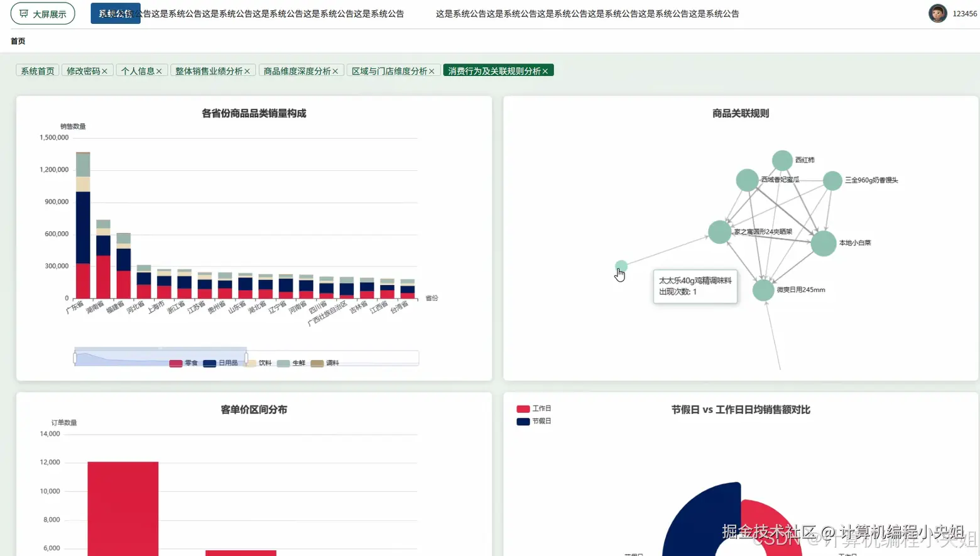Toggle the 生鲜 category legend item
Screen dimensions: 980x556
click(x=291, y=363)
